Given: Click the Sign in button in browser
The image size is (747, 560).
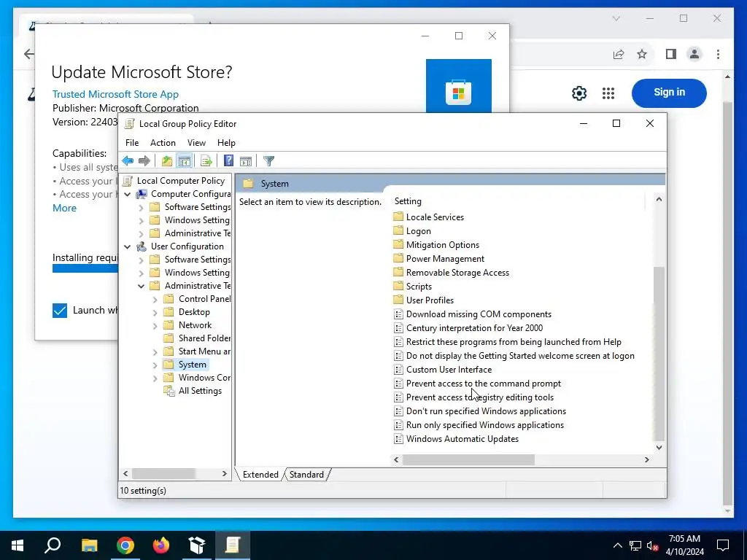Looking at the screenshot, I should (669, 93).
